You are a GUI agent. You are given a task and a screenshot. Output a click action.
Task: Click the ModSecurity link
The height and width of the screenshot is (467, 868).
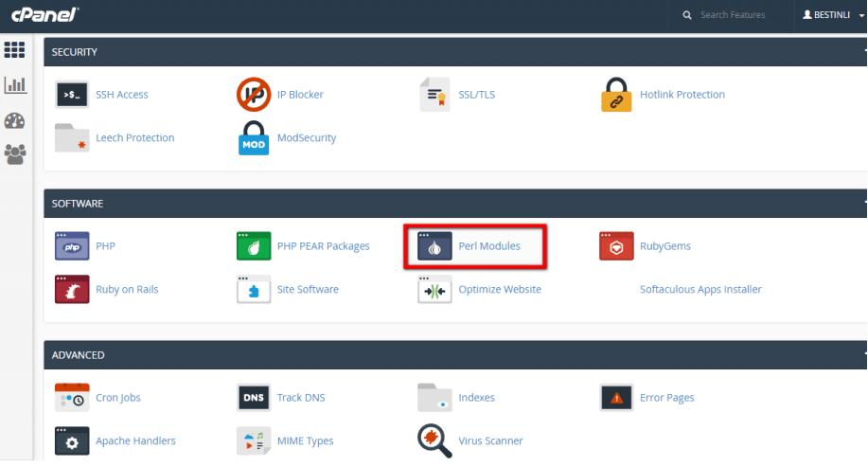(x=307, y=138)
